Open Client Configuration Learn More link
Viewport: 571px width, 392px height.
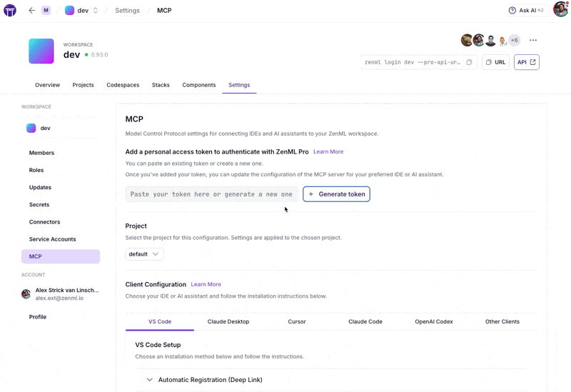pos(206,284)
